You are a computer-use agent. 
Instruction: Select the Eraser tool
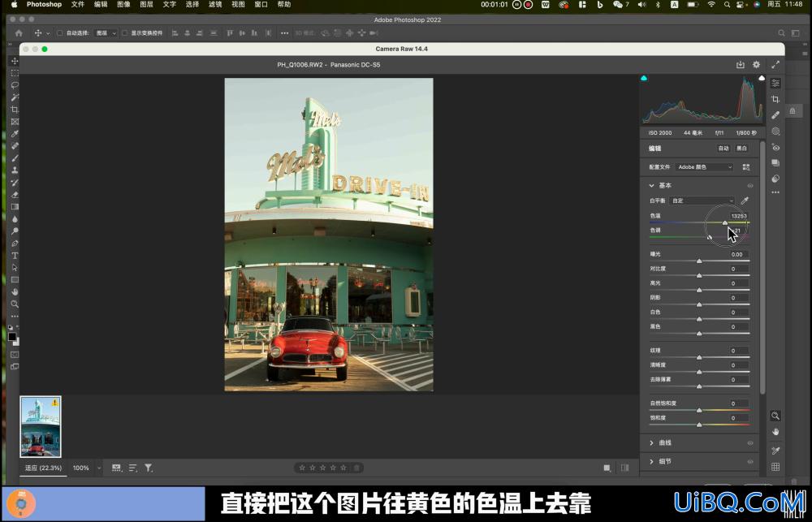(x=15, y=195)
